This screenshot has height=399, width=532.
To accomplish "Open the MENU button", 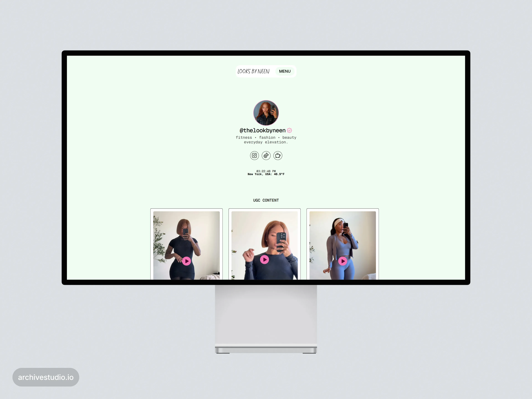I will click(x=285, y=71).
